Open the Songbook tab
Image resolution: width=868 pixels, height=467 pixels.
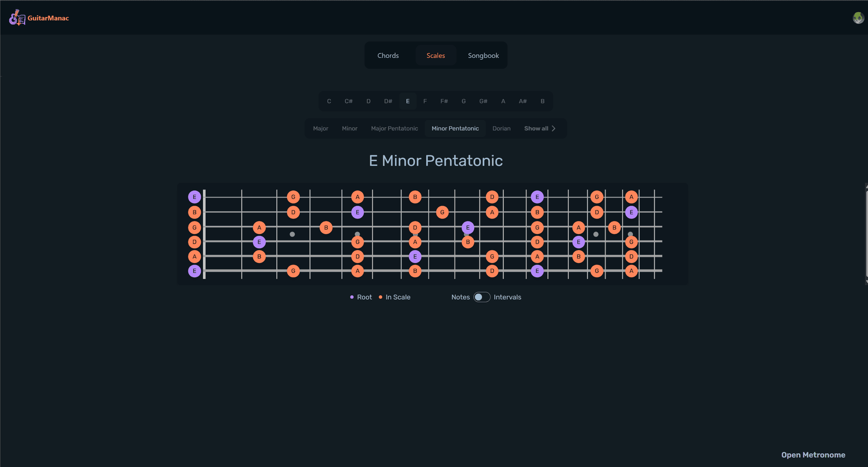point(483,55)
